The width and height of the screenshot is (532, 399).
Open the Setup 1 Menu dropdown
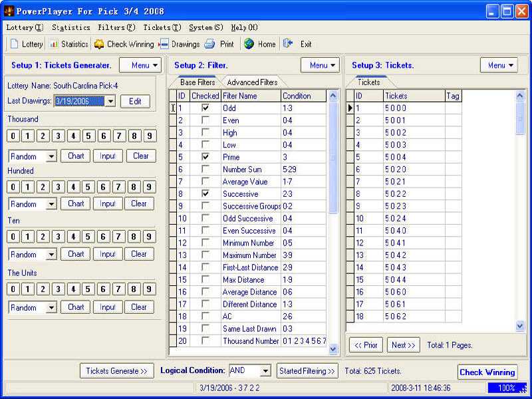coord(140,65)
